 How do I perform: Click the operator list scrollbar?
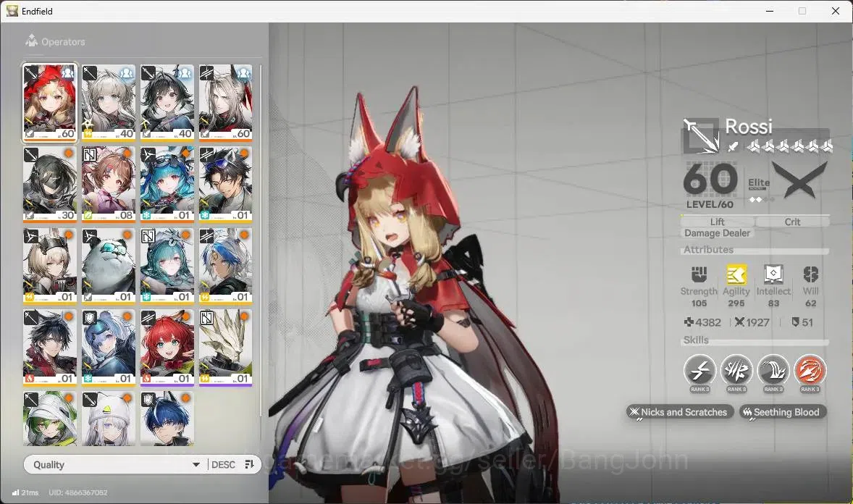click(x=261, y=240)
